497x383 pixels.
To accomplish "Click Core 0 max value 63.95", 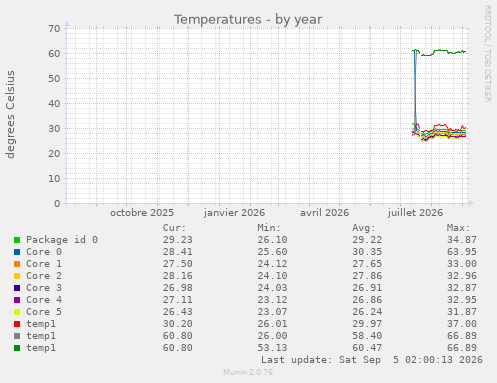I will [462, 252].
